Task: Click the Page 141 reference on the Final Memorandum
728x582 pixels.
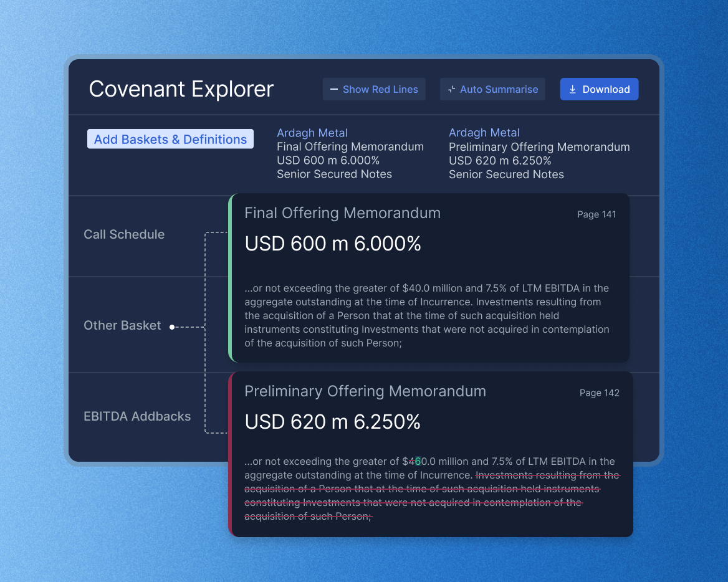Action: (x=596, y=214)
